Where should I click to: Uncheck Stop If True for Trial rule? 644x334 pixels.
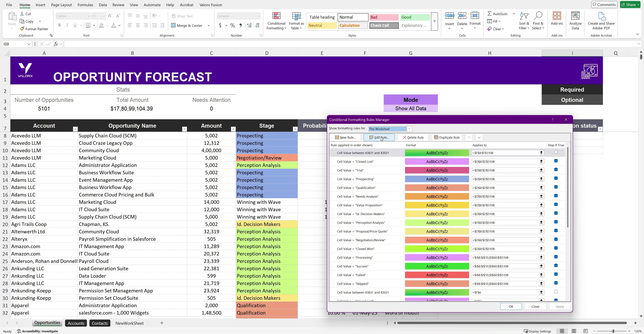point(556,169)
